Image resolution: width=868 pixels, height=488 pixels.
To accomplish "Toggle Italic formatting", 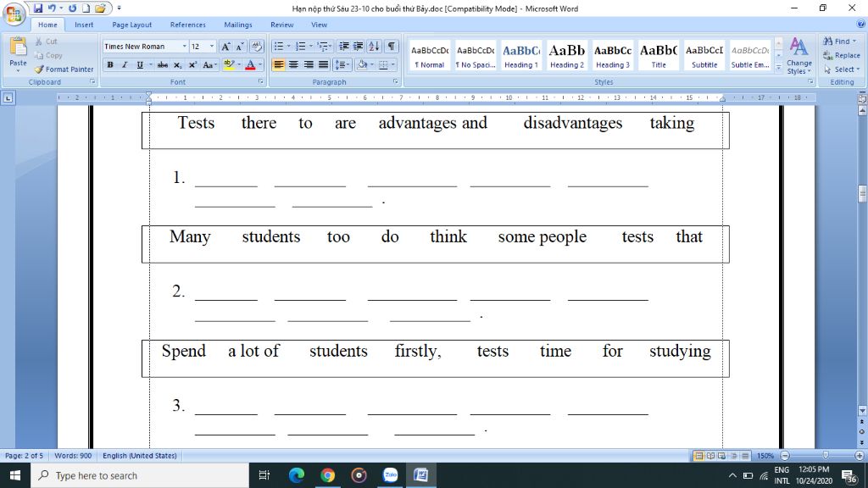I will pos(125,64).
